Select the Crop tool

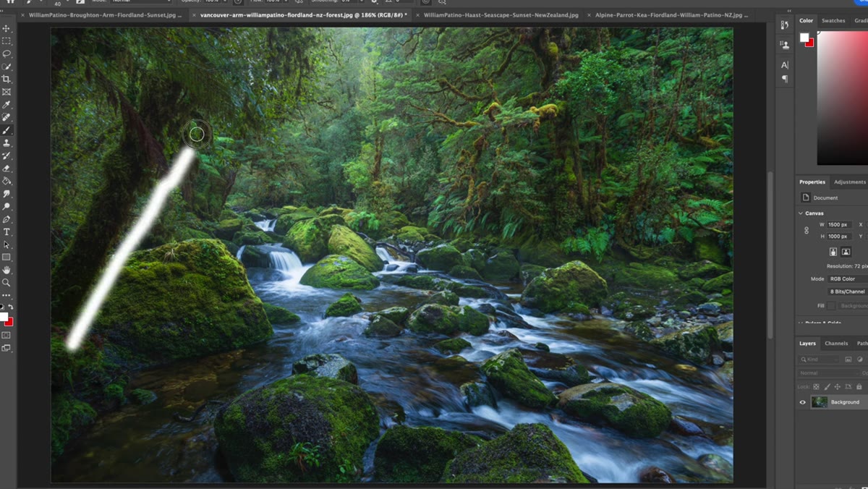click(7, 79)
